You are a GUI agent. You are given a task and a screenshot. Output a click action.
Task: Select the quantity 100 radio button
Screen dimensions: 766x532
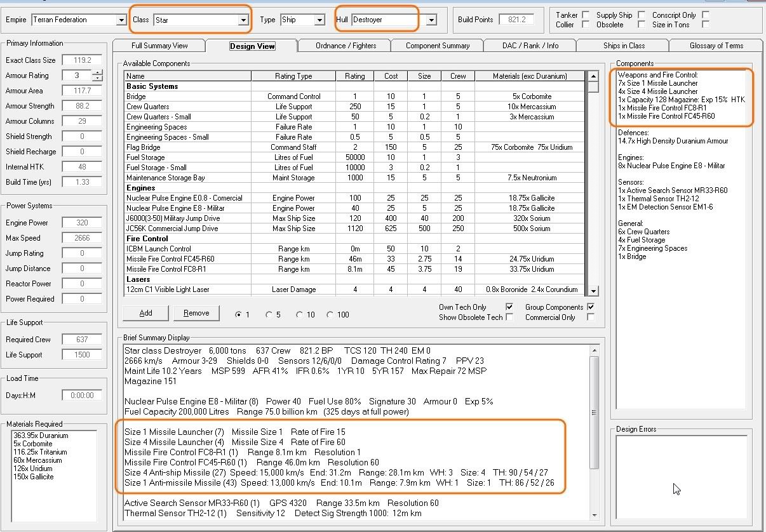330,314
